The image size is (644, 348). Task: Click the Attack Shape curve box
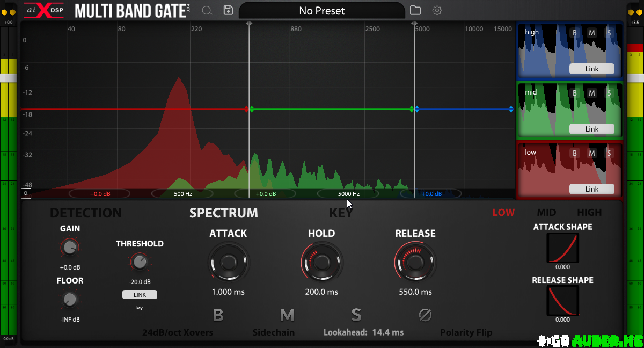click(562, 248)
